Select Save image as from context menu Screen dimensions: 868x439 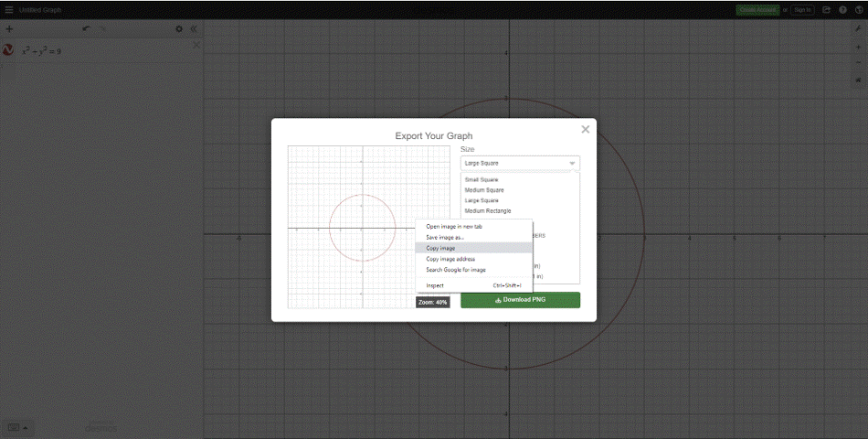pos(445,237)
